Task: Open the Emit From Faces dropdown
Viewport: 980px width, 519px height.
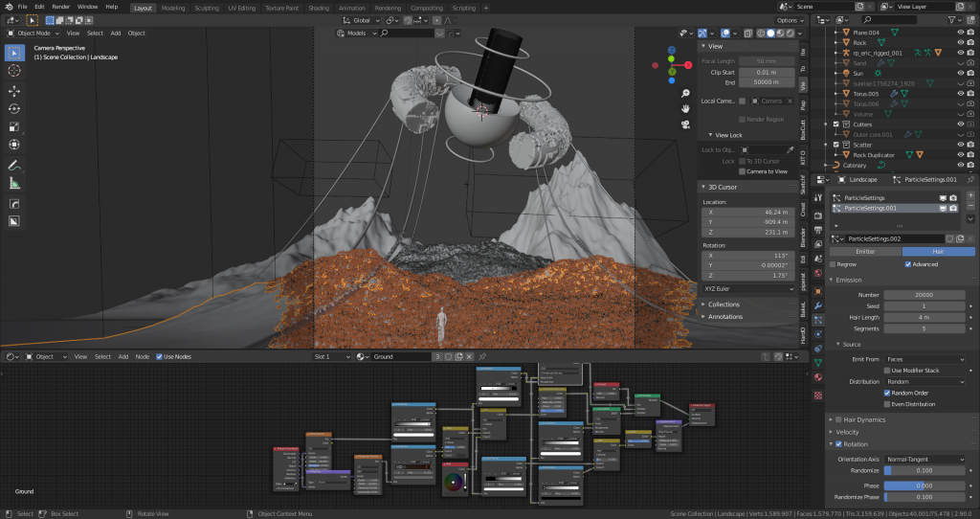Action: click(x=924, y=359)
